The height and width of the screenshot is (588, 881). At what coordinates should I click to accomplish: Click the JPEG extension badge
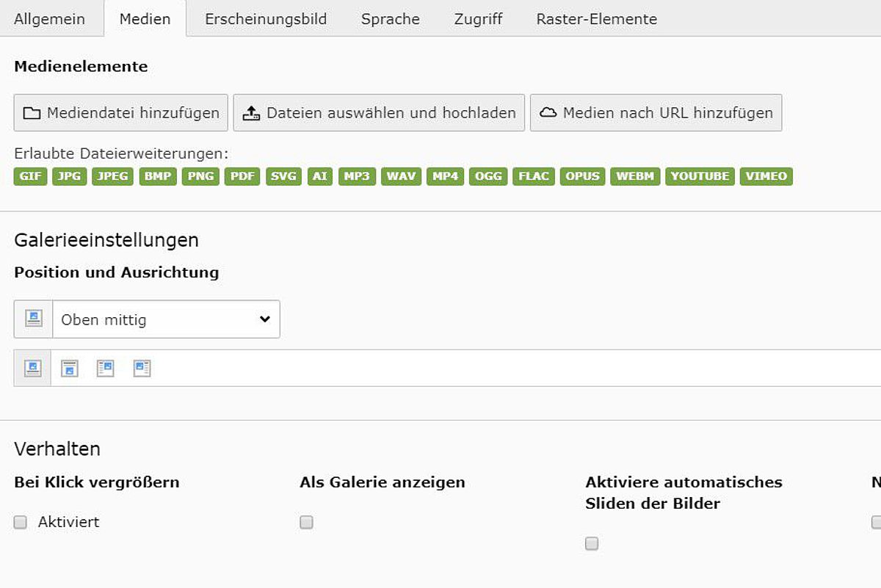[x=112, y=176]
